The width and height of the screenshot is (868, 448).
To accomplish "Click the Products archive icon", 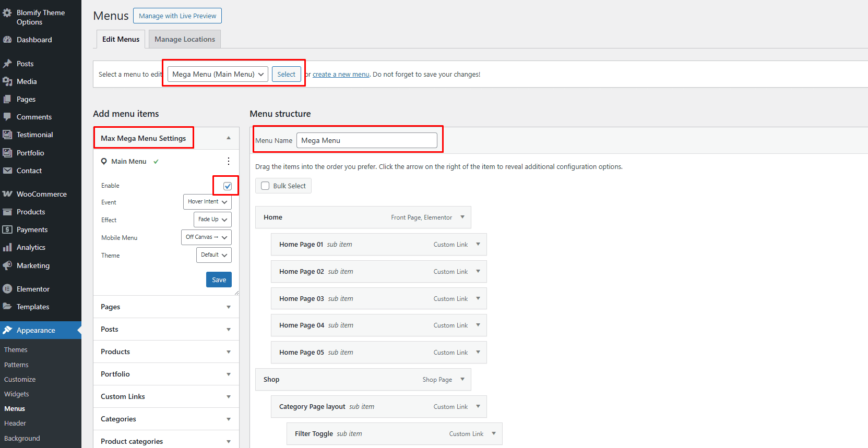I will (x=7, y=212).
